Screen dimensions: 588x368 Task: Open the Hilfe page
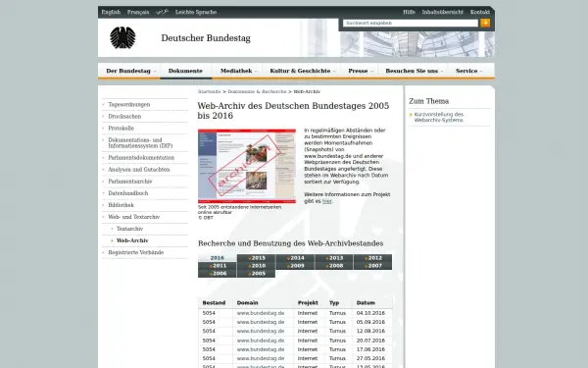point(409,12)
